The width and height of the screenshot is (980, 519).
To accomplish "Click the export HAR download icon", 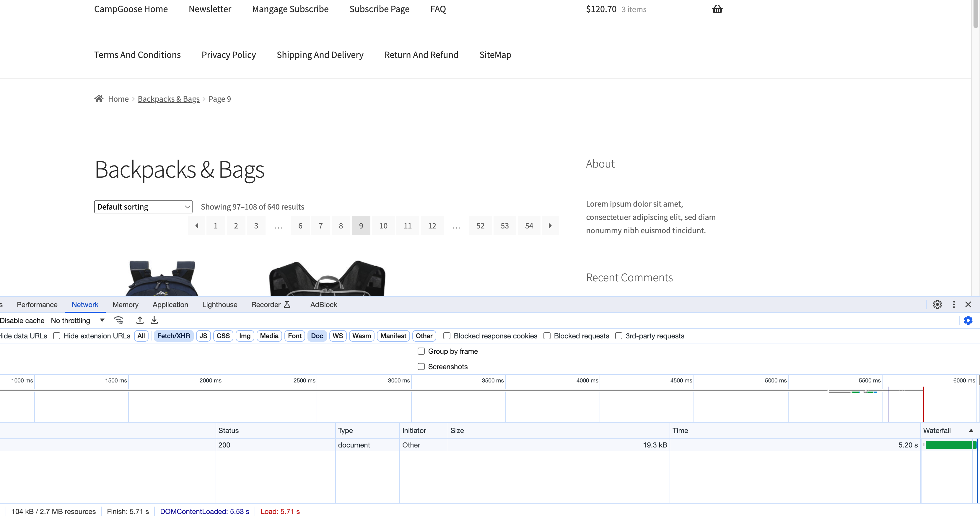I will pyautogui.click(x=154, y=320).
